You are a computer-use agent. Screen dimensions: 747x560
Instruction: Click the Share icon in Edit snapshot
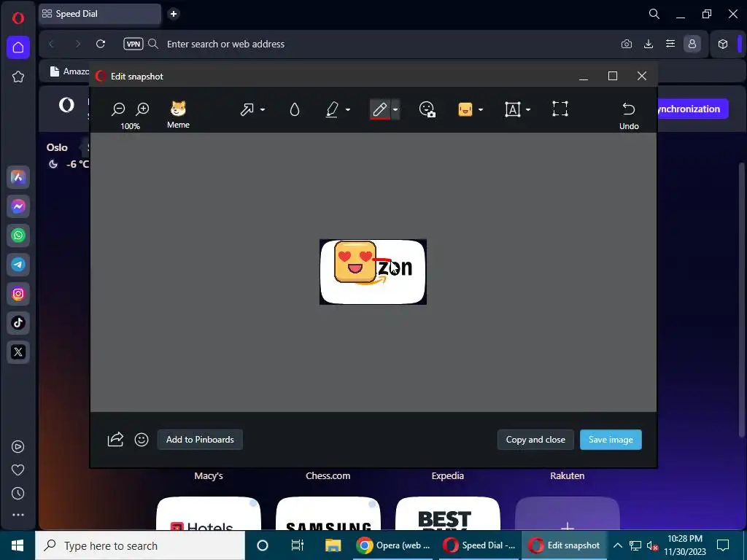[x=115, y=439]
